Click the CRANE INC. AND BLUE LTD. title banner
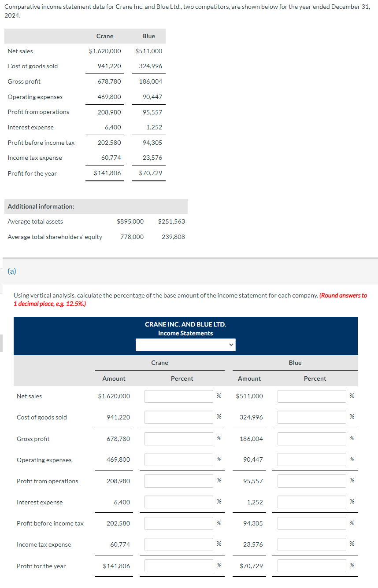Screen dimensions: 378x588 [x=185, y=324]
